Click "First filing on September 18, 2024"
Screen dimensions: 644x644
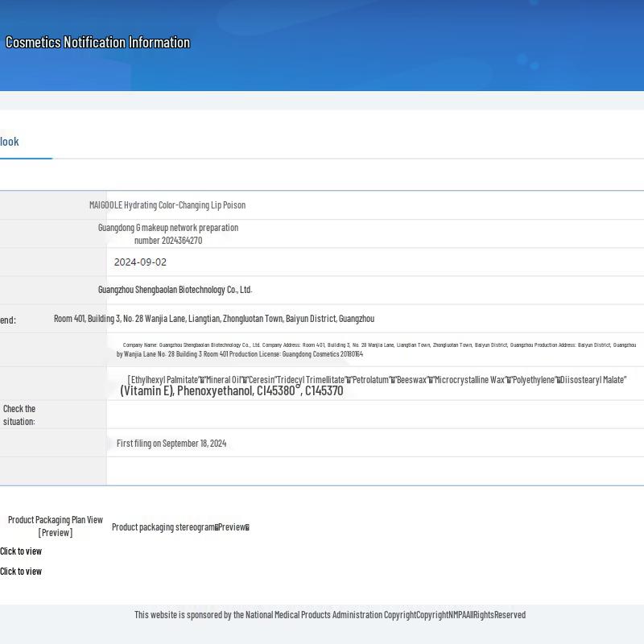171,444
